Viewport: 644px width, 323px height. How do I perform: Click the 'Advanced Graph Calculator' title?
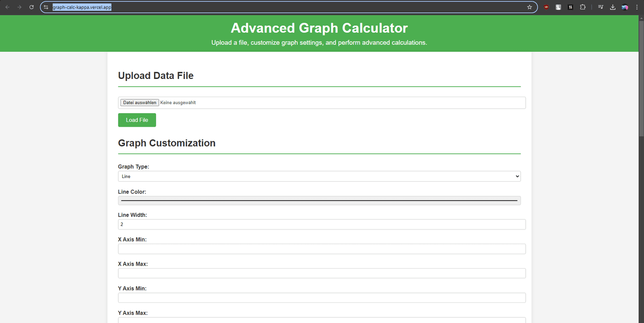coord(319,28)
